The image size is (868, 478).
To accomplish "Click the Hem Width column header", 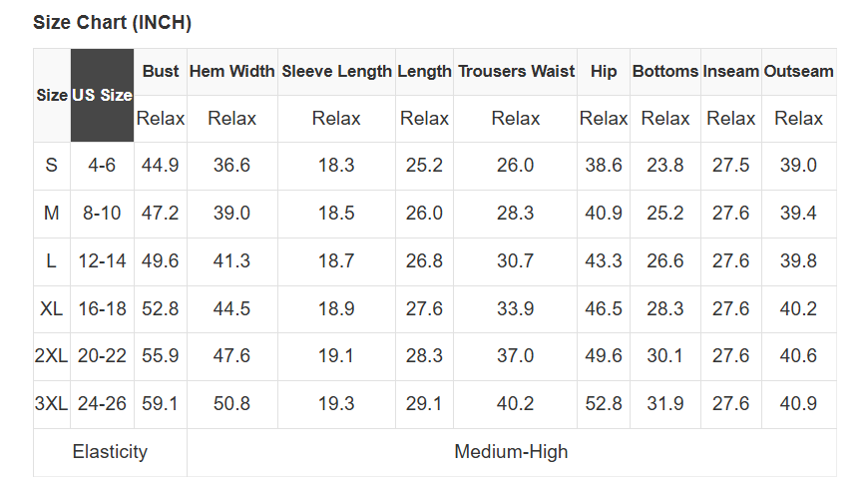I will click(231, 72).
